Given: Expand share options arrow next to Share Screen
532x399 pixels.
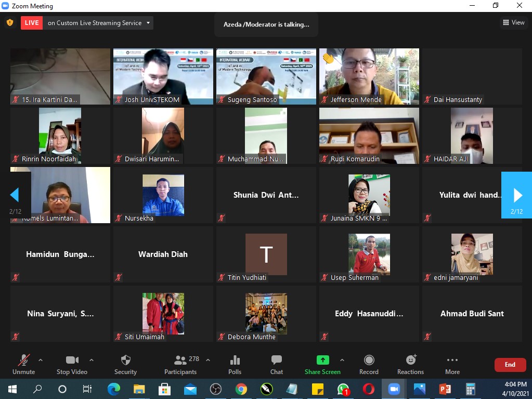Looking at the screenshot, I should click(x=342, y=360).
